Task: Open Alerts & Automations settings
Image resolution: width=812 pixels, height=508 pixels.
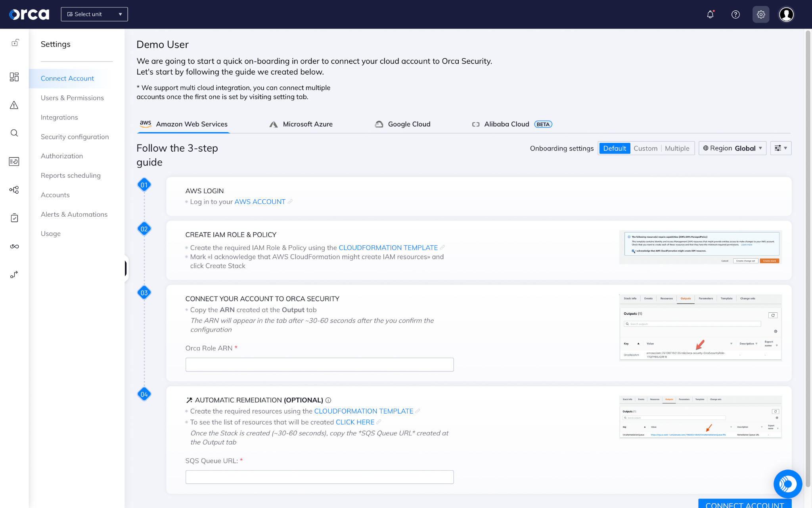Action: click(x=74, y=214)
